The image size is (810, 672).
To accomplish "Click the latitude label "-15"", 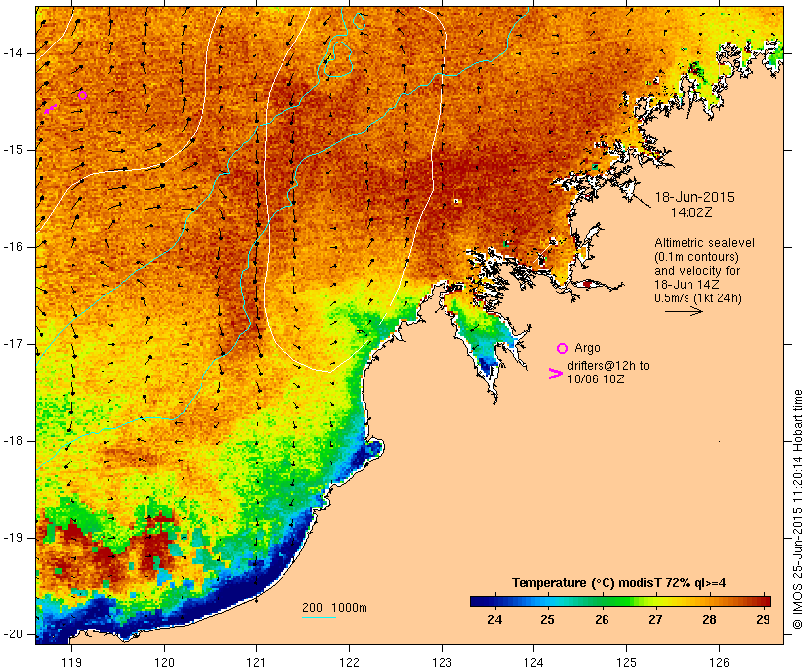I will pos(13,150).
